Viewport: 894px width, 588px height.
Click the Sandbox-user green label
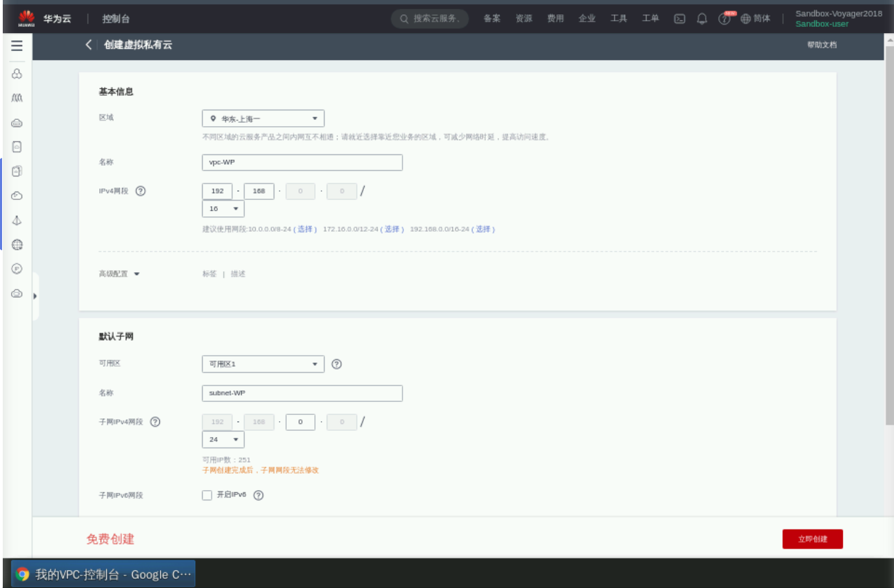tap(822, 24)
